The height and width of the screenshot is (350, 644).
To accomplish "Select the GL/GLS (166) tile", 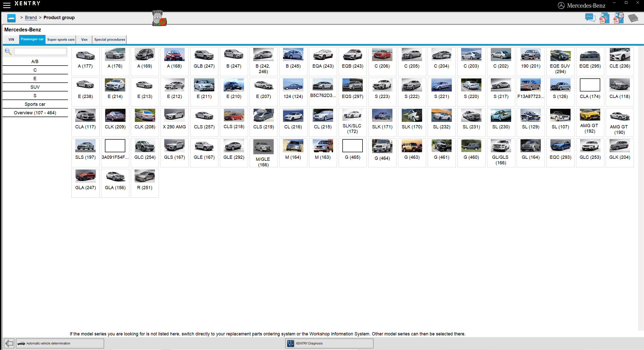I will click(501, 153).
